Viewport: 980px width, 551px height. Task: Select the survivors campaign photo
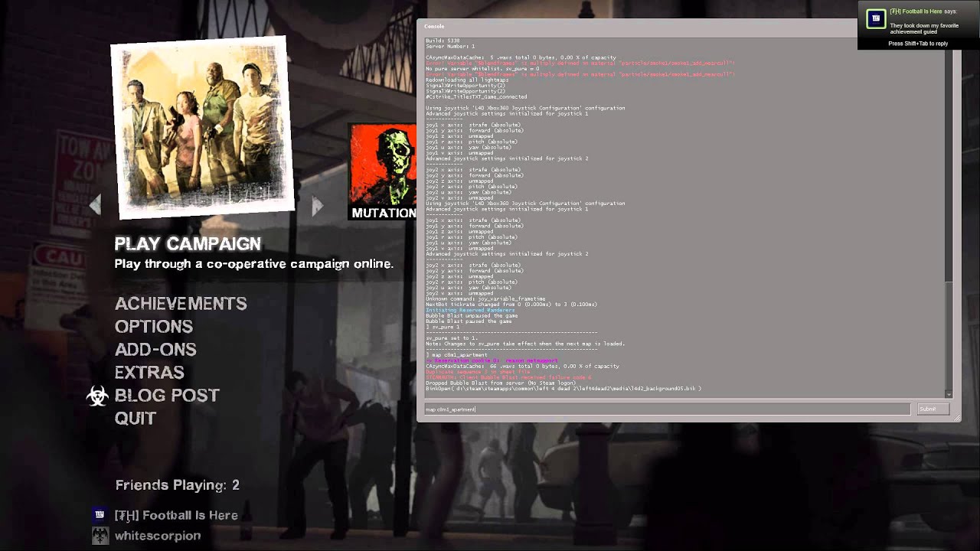click(202, 126)
